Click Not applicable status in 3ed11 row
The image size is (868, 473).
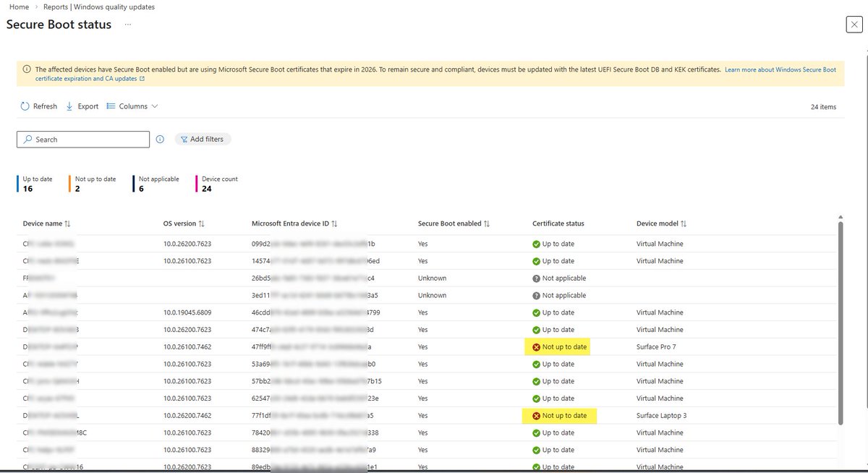[559, 295]
